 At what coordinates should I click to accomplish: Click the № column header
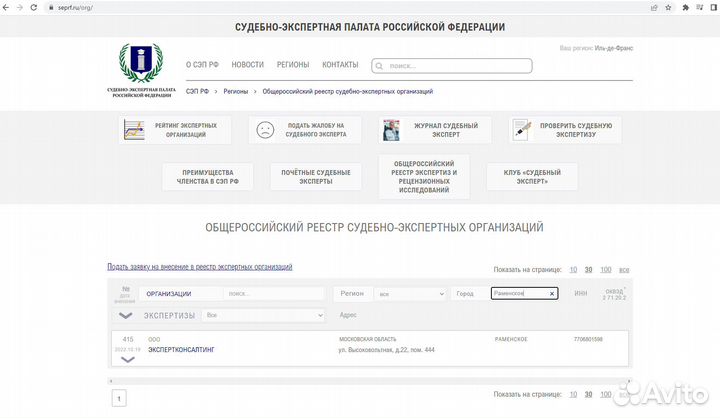point(126,289)
